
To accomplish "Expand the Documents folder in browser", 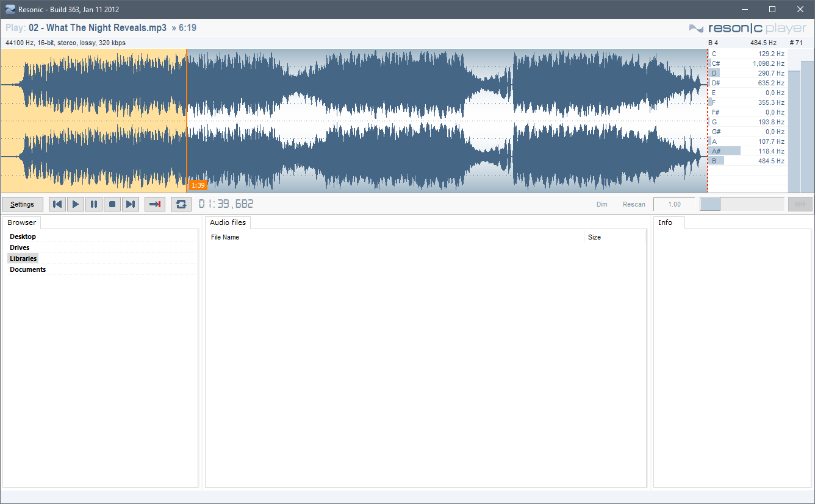I will tap(27, 269).
